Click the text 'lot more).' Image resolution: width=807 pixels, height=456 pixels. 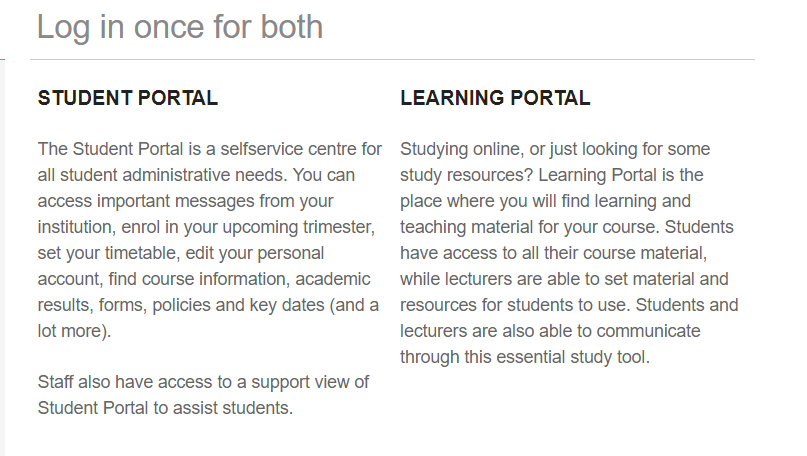tap(74, 331)
